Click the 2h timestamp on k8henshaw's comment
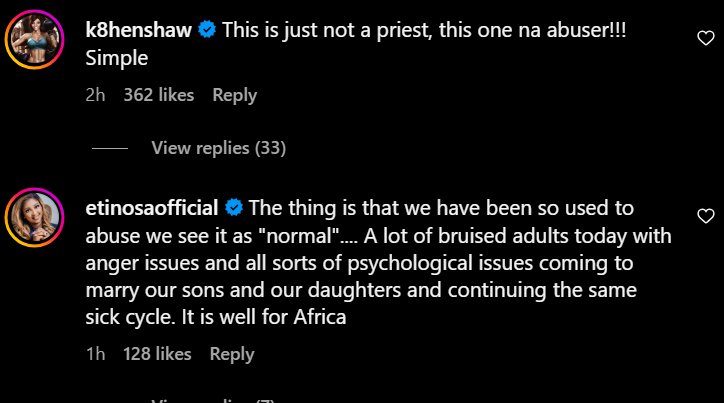 coord(97,96)
